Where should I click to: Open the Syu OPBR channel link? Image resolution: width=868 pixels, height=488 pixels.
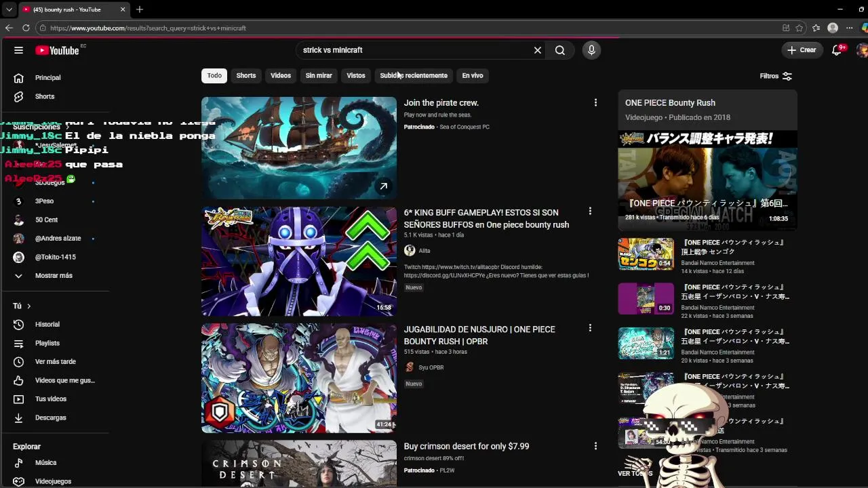coord(431,367)
